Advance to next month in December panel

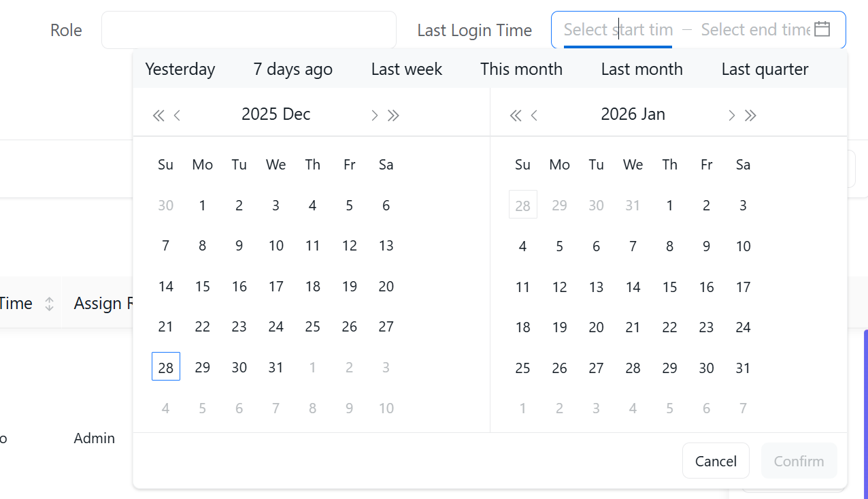click(374, 116)
